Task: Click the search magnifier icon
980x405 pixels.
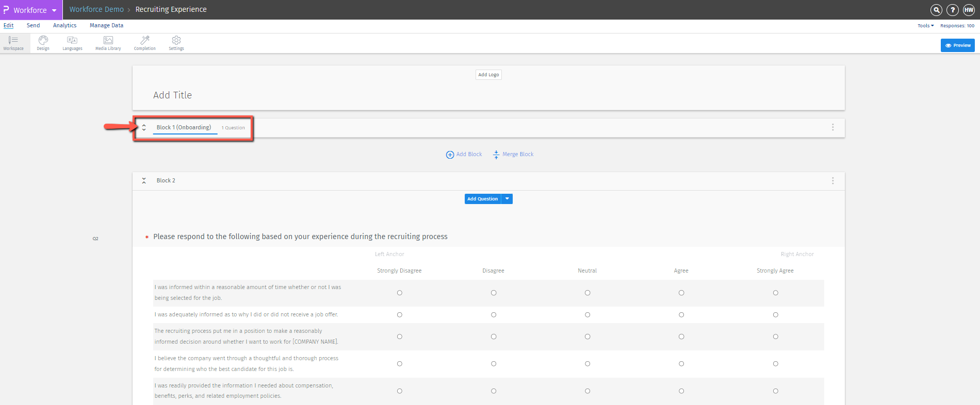Action: point(936,10)
